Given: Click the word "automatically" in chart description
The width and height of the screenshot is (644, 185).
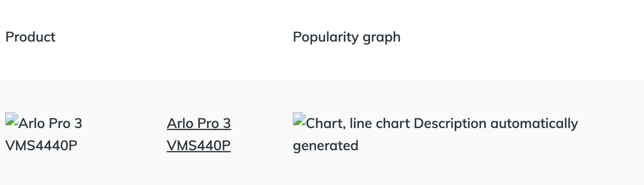Looking at the screenshot, I should (x=534, y=124).
